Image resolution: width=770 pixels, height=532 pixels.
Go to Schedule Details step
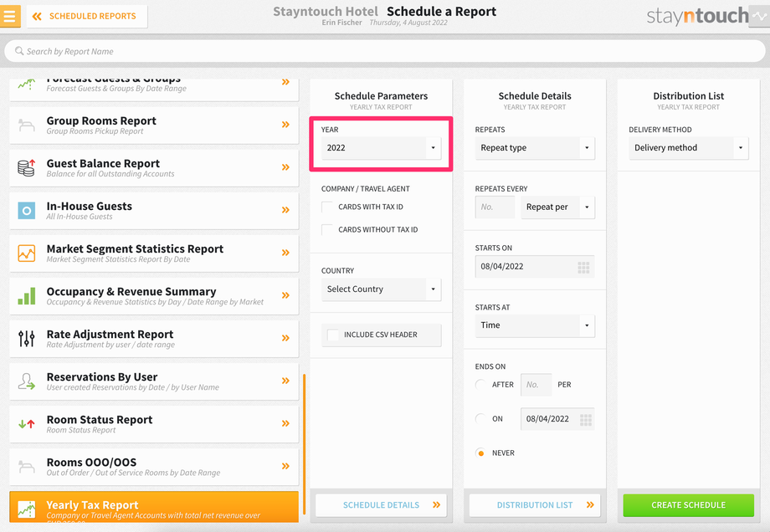381,505
